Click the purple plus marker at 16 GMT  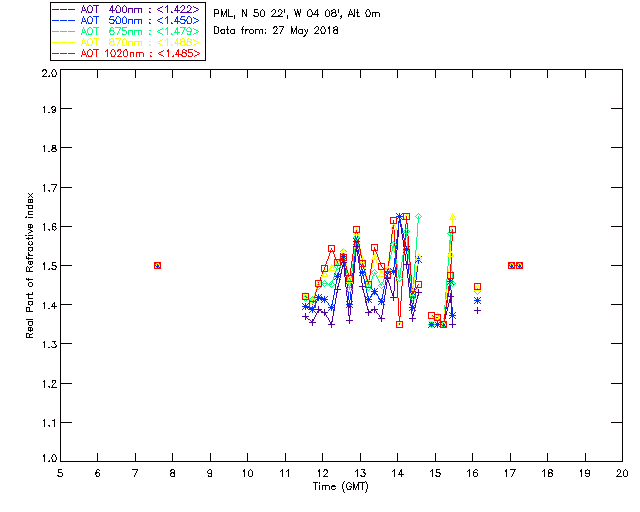478,311
